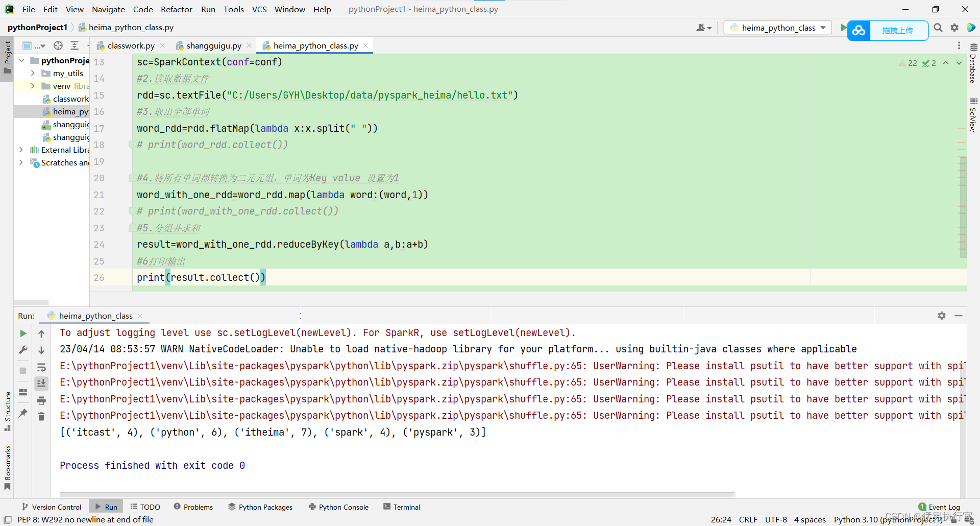Open the Terminal tool window
Viewport: 980px width, 526px height.
(x=402, y=507)
